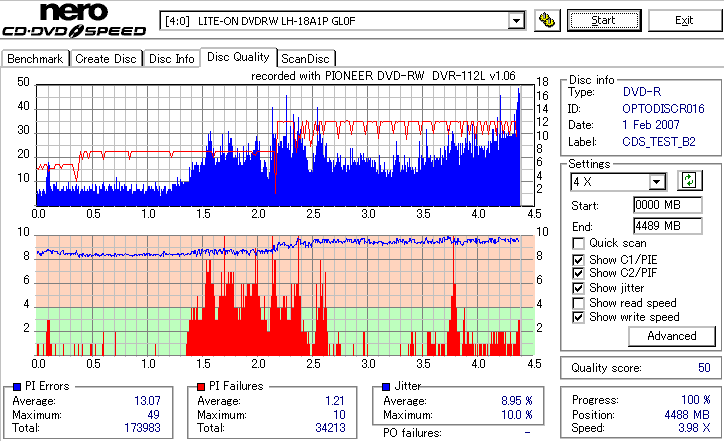The image size is (724, 441).
Task: Click the Position value 4488 MB
Action: click(687, 415)
